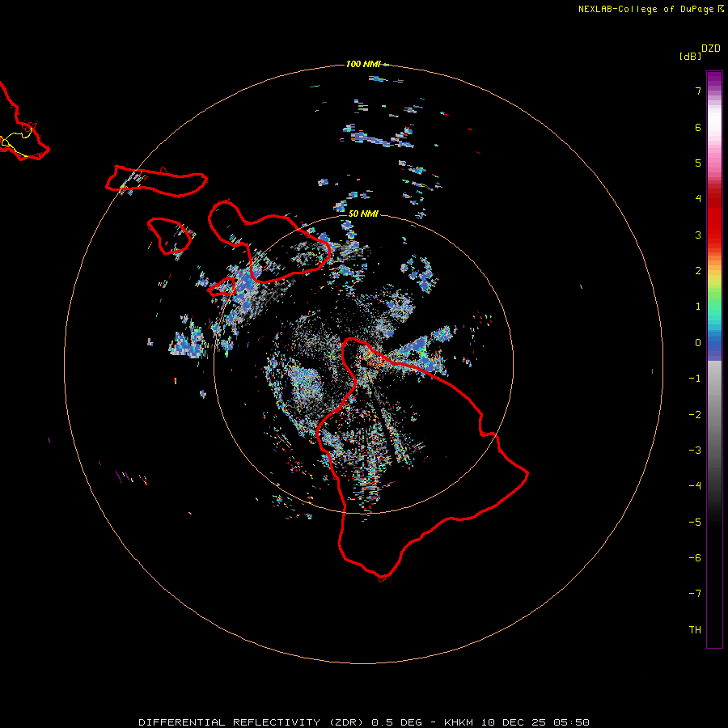Click the 7 value on colorbar
Image resolution: width=728 pixels, height=728 pixels.
(698, 91)
